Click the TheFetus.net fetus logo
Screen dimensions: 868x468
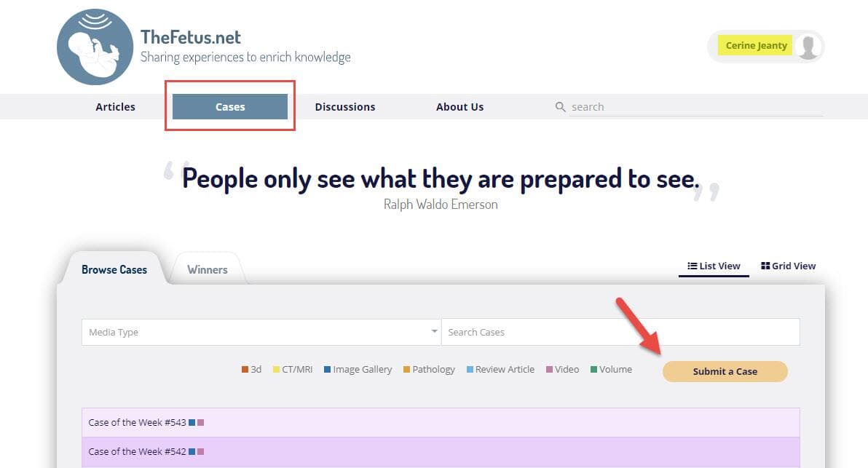click(95, 46)
